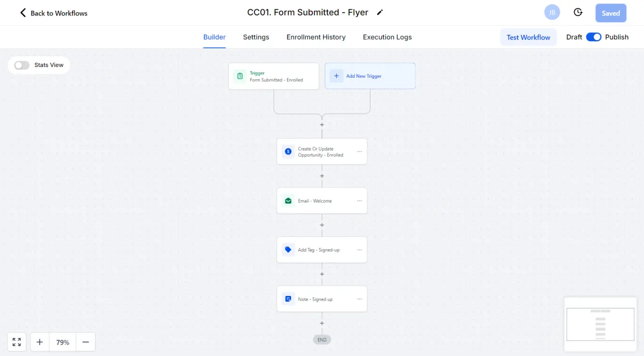Open the Create Or Update Opportunity three-dot menu
Image resolution: width=644 pixels, height=356 pixels.
pyautogui.click(x=360, y=152)
